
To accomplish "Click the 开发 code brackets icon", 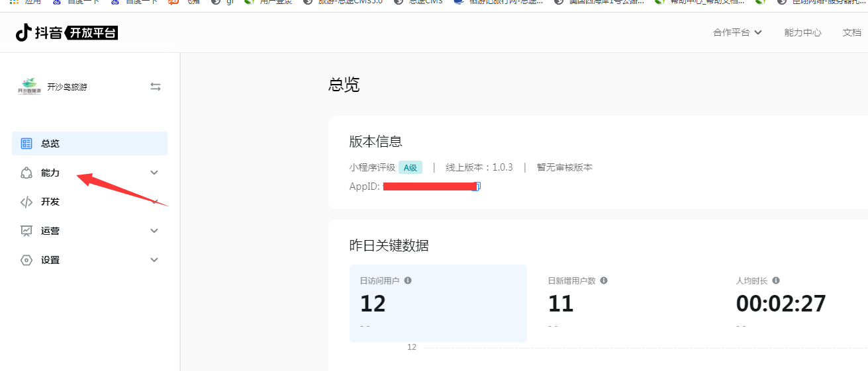I will (x=26, y=202).
